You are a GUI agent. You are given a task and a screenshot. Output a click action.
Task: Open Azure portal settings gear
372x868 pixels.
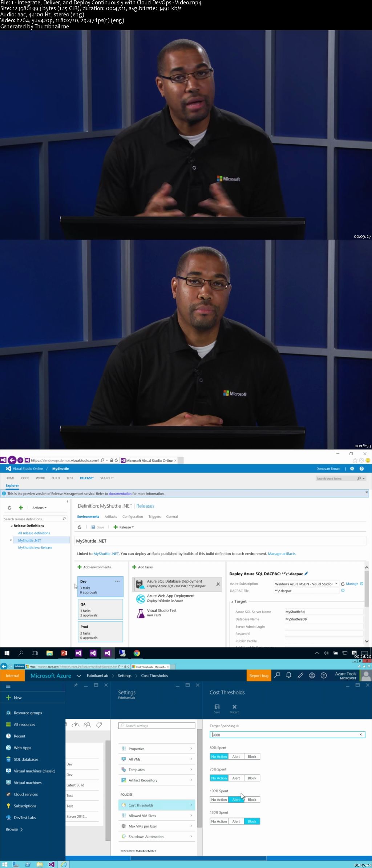tap(312, 675)
